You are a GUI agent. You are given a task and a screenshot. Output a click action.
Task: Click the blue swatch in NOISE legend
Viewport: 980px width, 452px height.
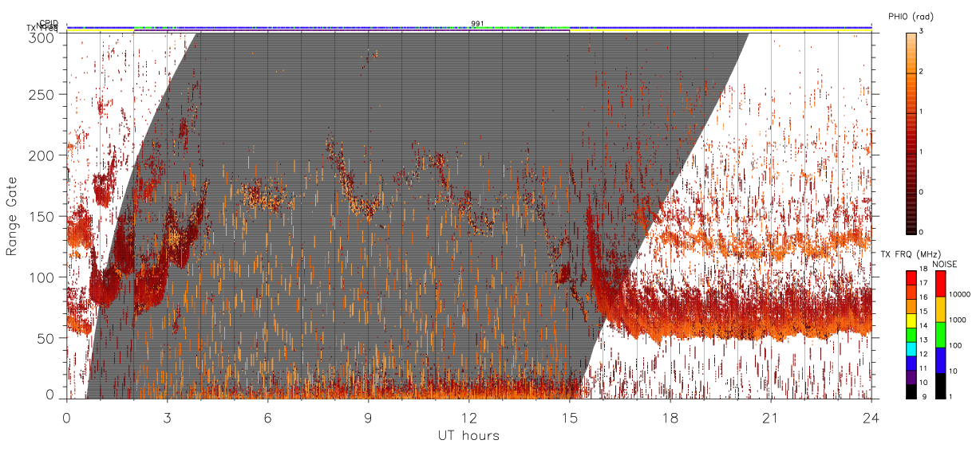click(940, 360)
